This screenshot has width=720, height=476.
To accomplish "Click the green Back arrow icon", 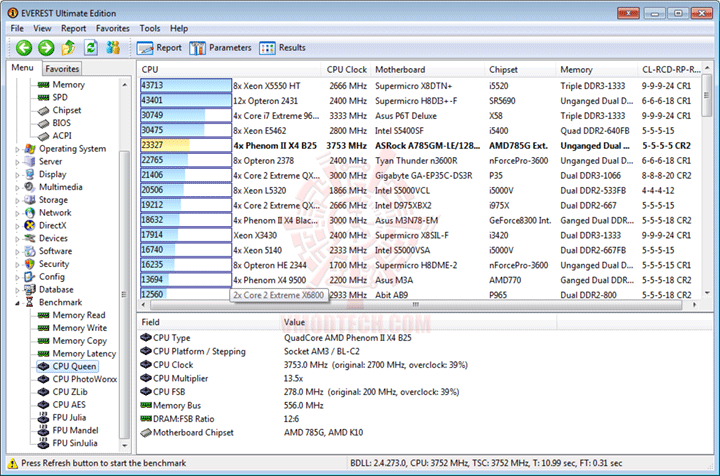I will coord(24,47).
